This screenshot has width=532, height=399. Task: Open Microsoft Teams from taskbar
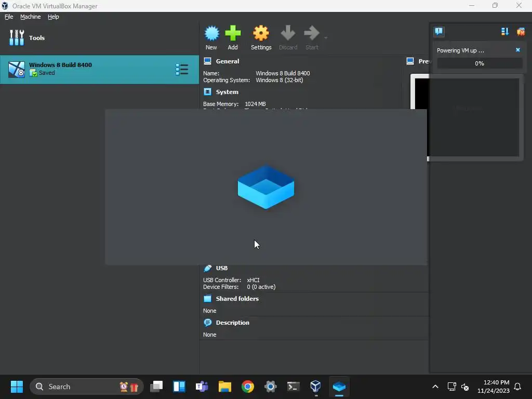(x=202, y=387)
